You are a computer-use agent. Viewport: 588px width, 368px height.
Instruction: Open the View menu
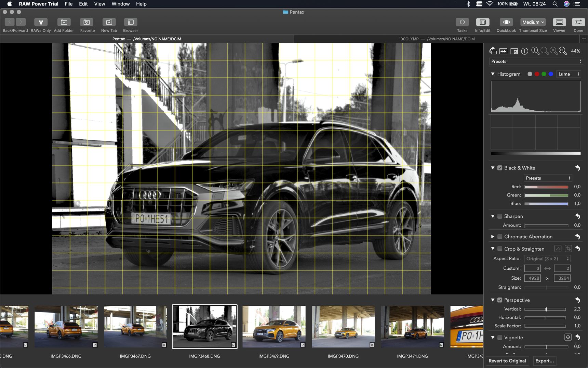click(x=99, y=4)
